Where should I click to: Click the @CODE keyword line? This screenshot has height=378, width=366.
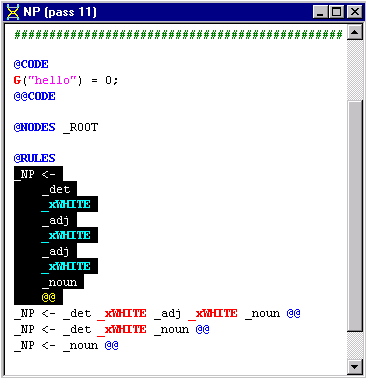31,64
